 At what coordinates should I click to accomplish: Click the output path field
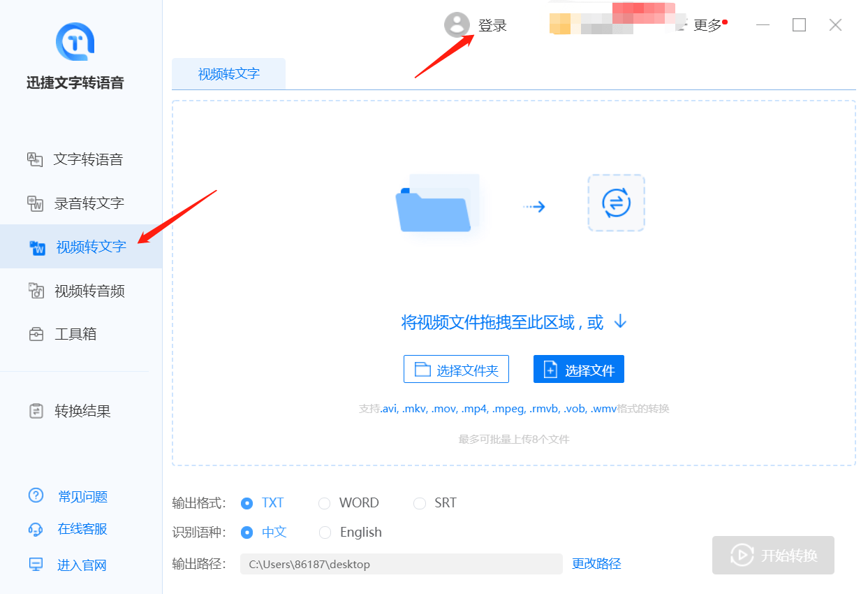[401, 564]
